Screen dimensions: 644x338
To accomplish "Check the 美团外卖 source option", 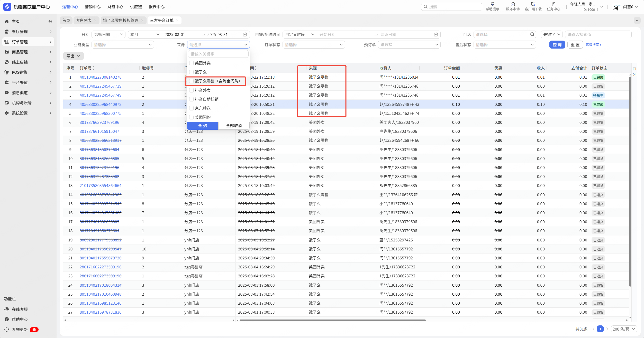I will coord(191,63).
